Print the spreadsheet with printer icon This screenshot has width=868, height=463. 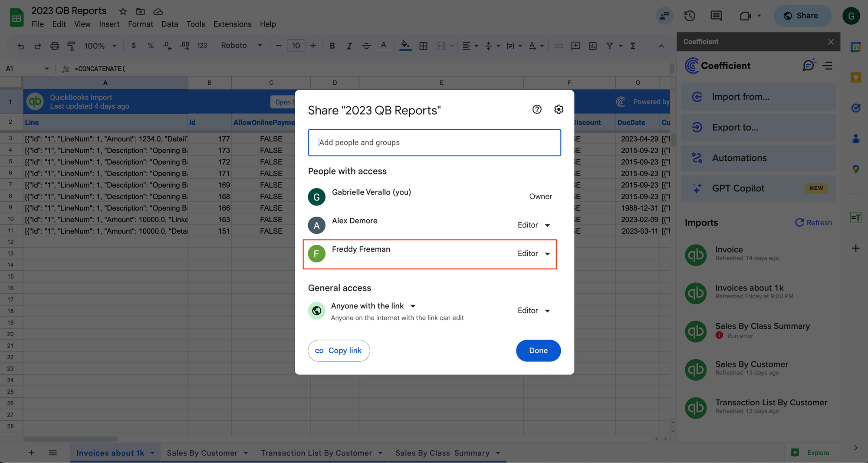pyautogui.click(x=54, y=46)
